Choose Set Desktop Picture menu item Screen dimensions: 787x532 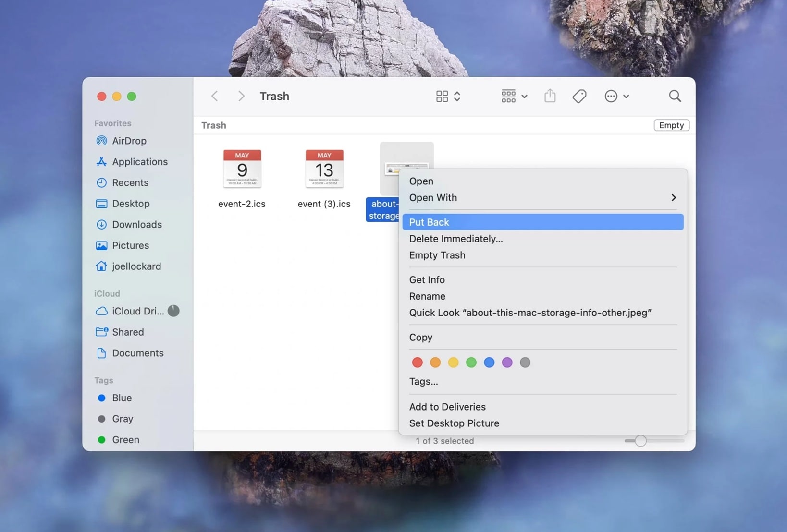tap(542, 423)
